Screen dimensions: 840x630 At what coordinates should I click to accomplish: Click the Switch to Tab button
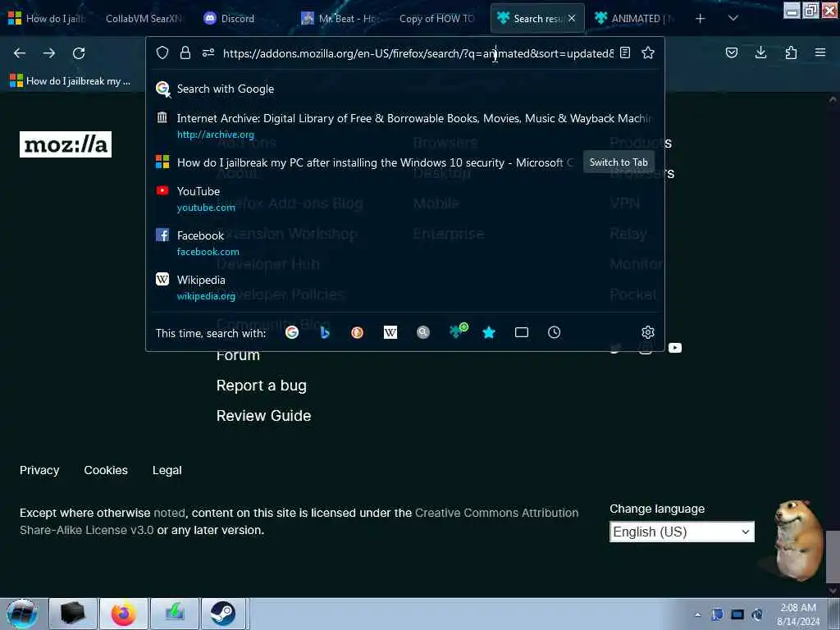(x=619, y=162)
